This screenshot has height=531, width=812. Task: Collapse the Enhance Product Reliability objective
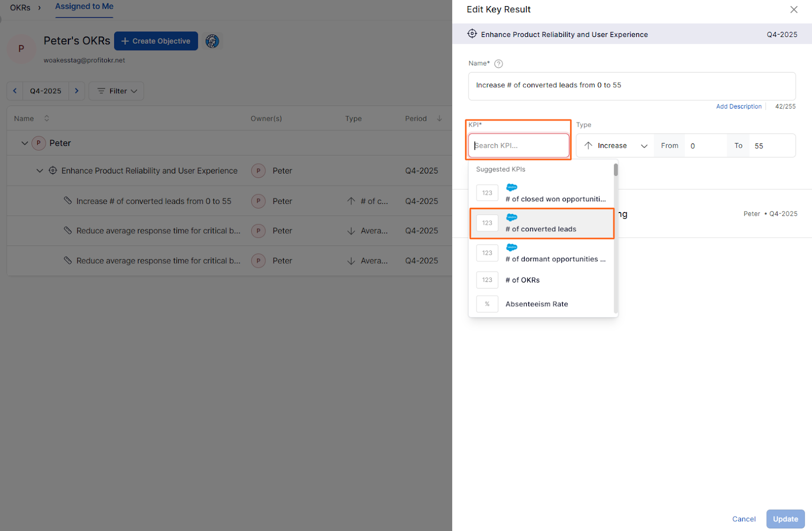[40, 171]
